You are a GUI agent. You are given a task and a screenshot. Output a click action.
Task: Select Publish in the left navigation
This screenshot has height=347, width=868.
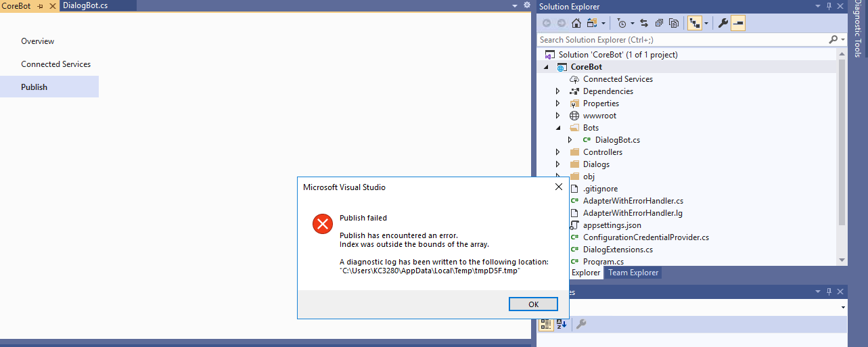[49, 87]
